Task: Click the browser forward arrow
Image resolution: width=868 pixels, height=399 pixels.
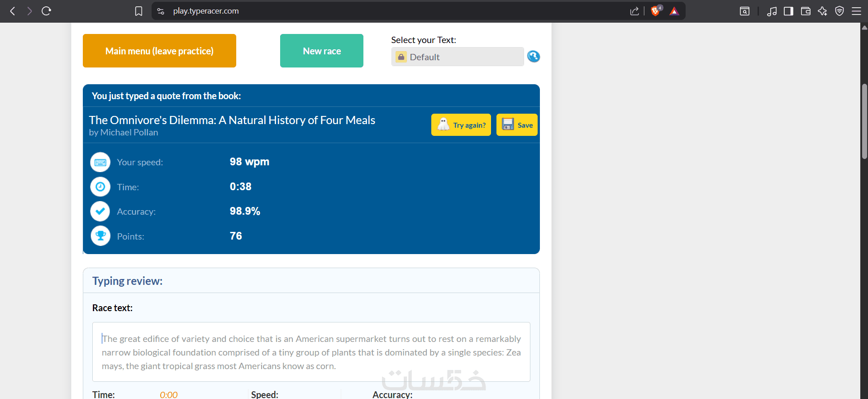Action: [29, 11]
